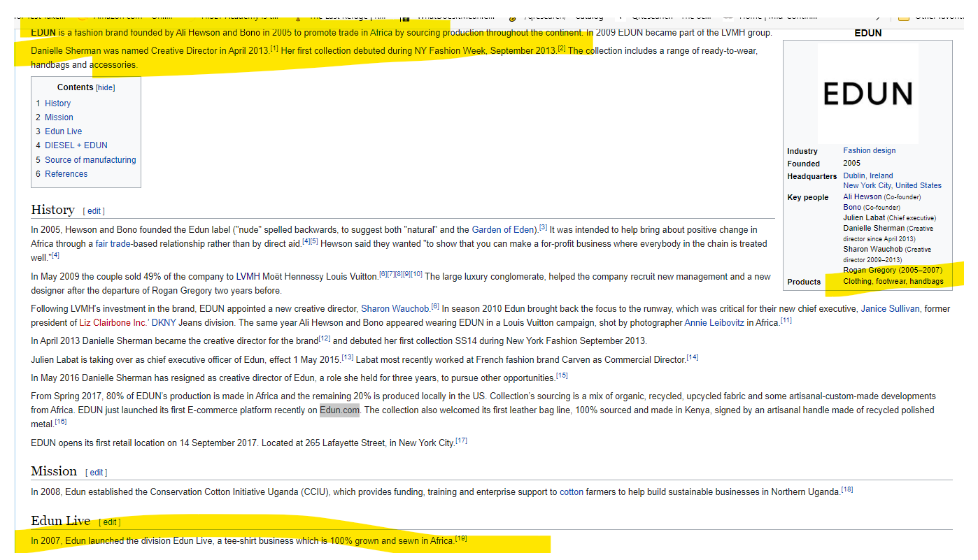Screen dimensions: 978x560
Task: Edit the Mission section
Action: (x=97, y=473)
